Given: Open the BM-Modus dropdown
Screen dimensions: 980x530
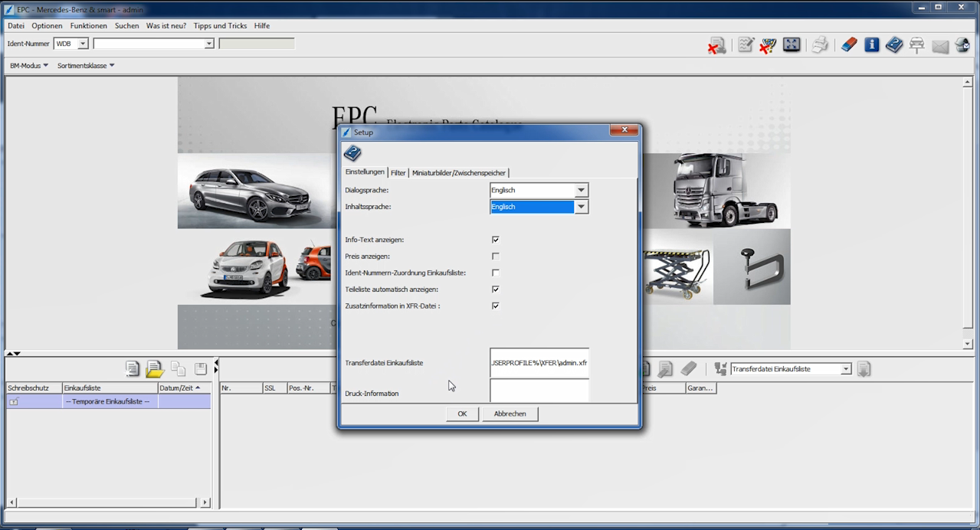Looking at the screenshot, I should (29, 66).
